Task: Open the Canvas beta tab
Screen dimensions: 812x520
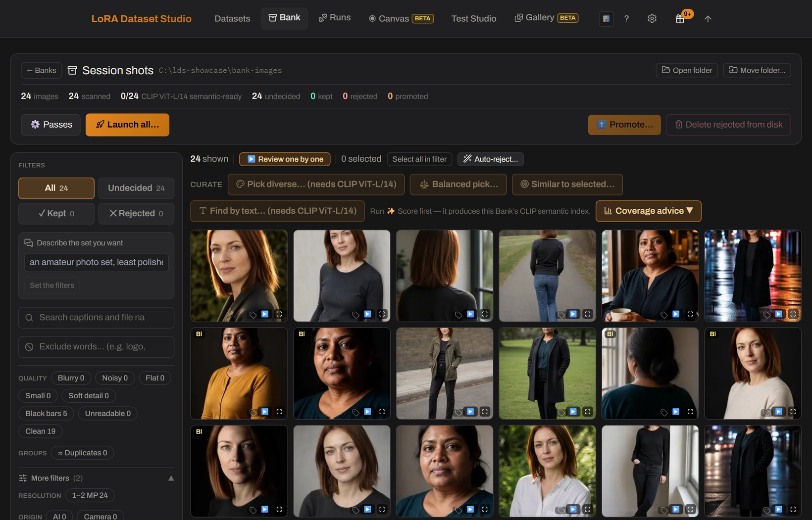Action: 401,19
